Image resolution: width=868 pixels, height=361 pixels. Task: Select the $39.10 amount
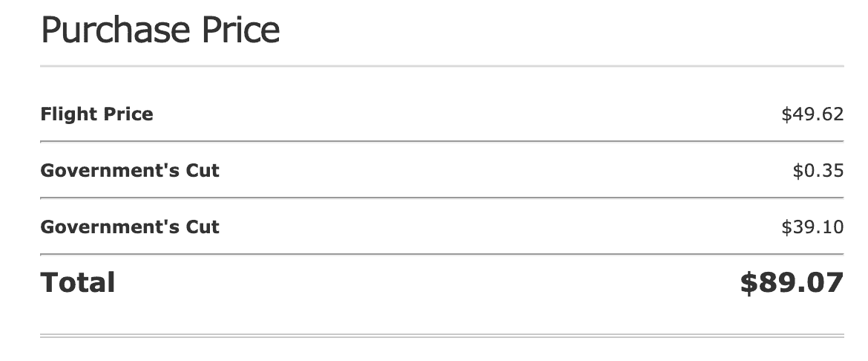point(812,227)
